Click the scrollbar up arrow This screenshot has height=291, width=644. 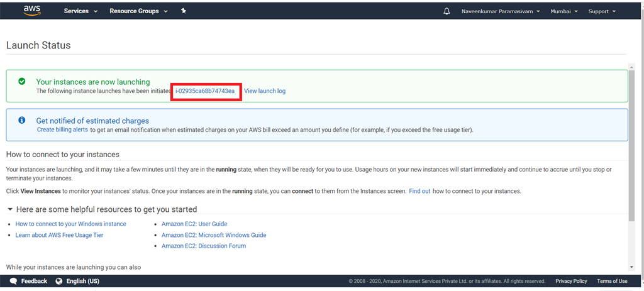tap(631, 67)
